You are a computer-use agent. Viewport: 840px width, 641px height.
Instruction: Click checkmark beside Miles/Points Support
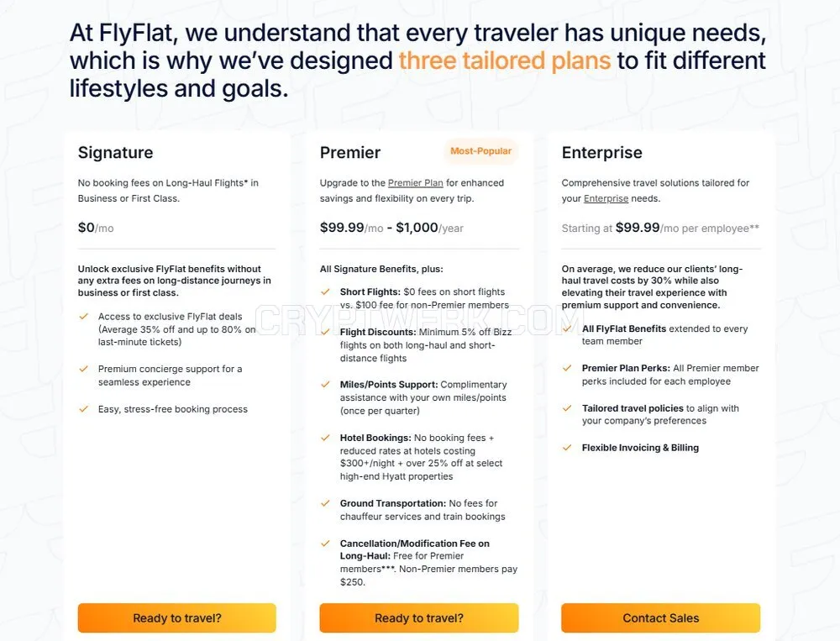click(x=325, y=384)
